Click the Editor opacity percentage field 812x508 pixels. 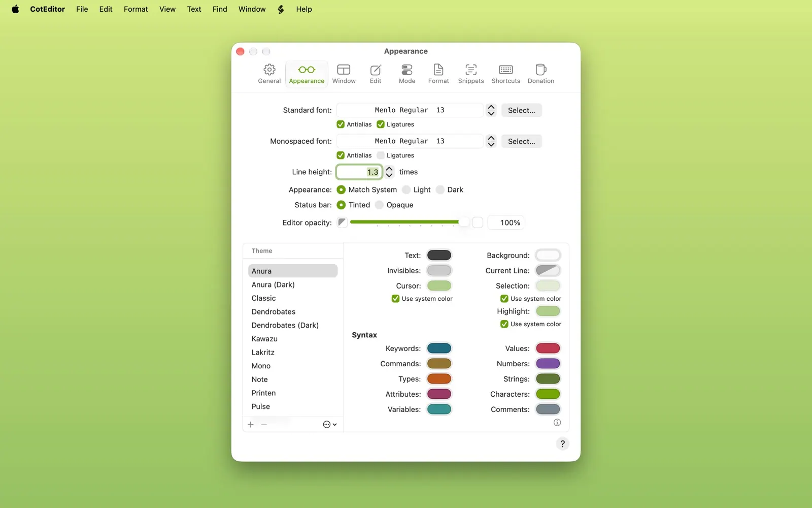505,223
